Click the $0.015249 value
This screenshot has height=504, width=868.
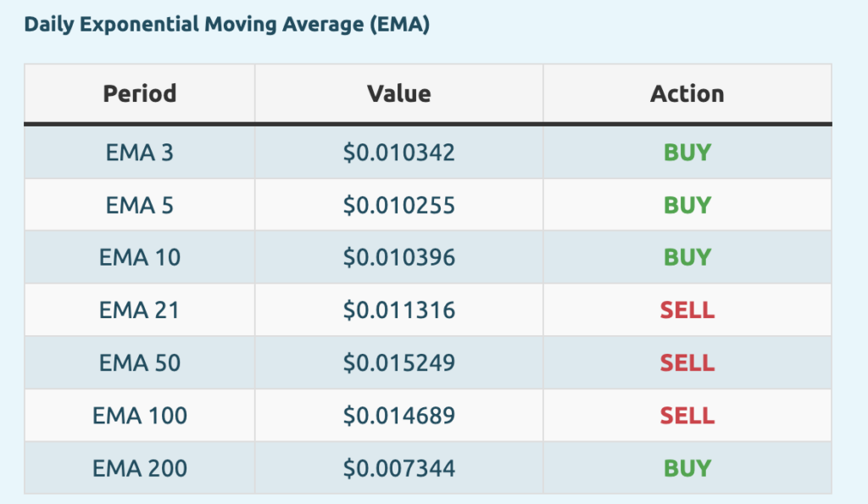399,363
